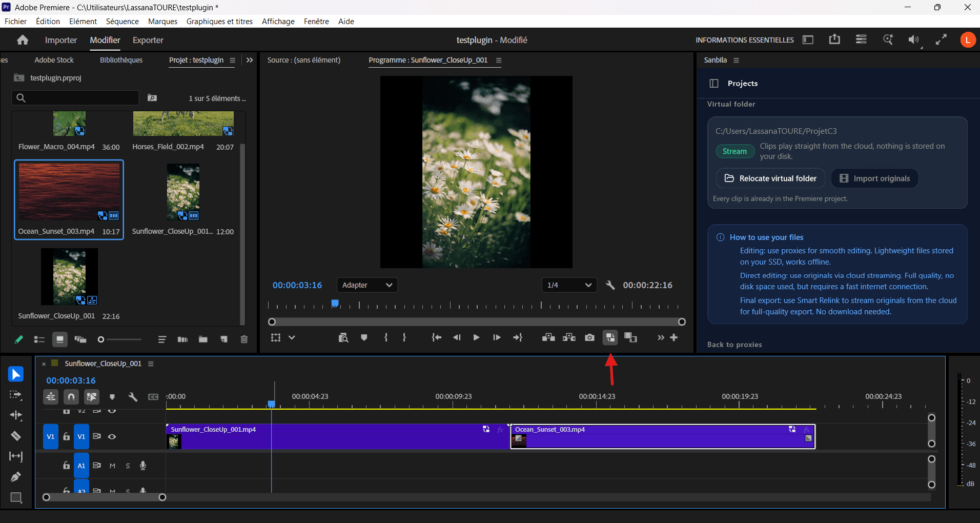Image resolution: width=980 pixels, height=523 pixels.
Task: Mute track A1
Action: tap(112, 466)
